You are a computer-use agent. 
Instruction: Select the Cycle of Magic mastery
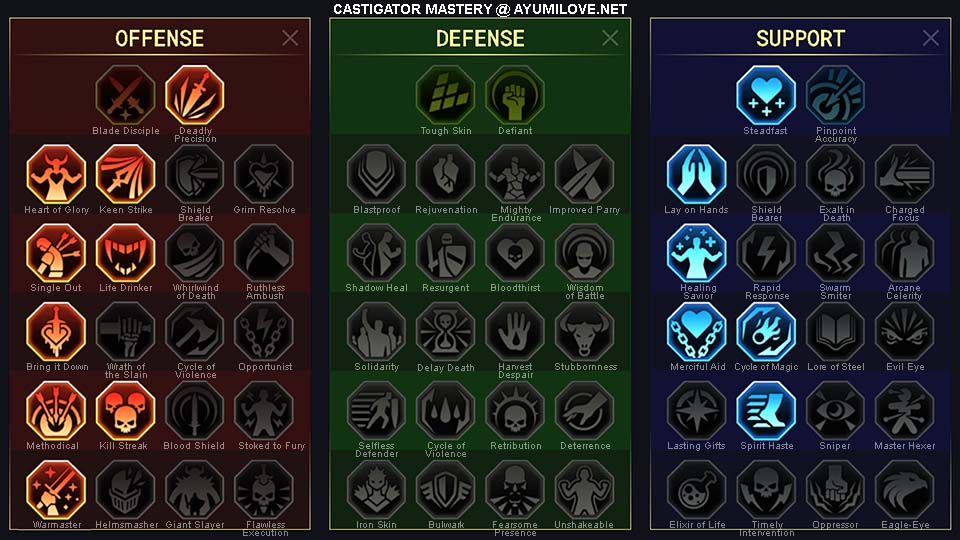(x=766, y=332)
